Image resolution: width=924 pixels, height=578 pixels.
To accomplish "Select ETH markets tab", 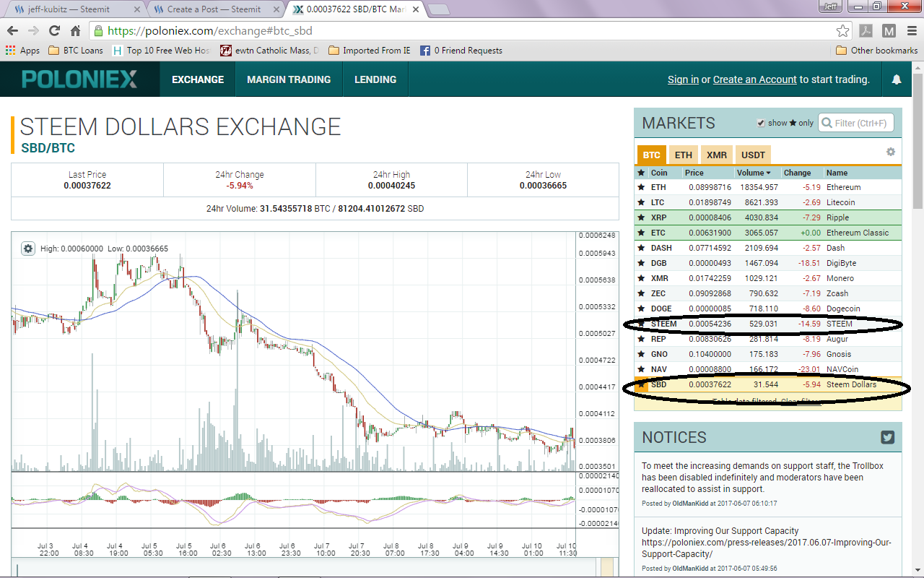I will [684, 155].
